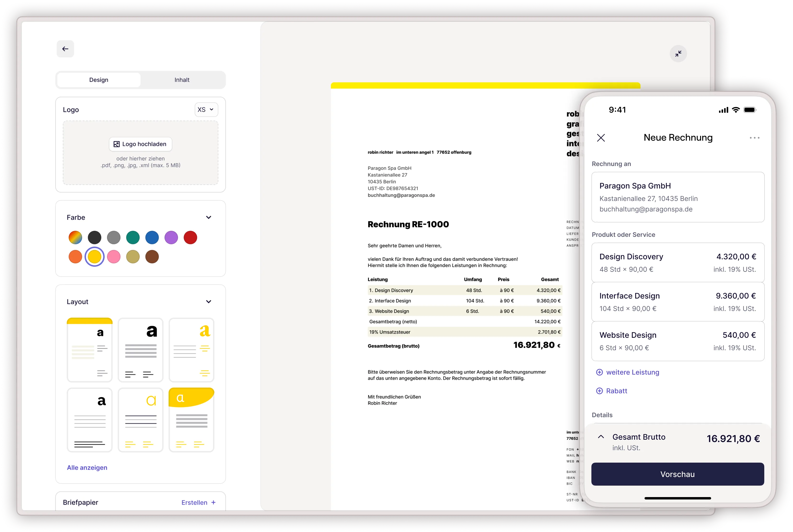Switch to the Design tab
Screen dimensions: 793x532
click(x=99, y=80)
